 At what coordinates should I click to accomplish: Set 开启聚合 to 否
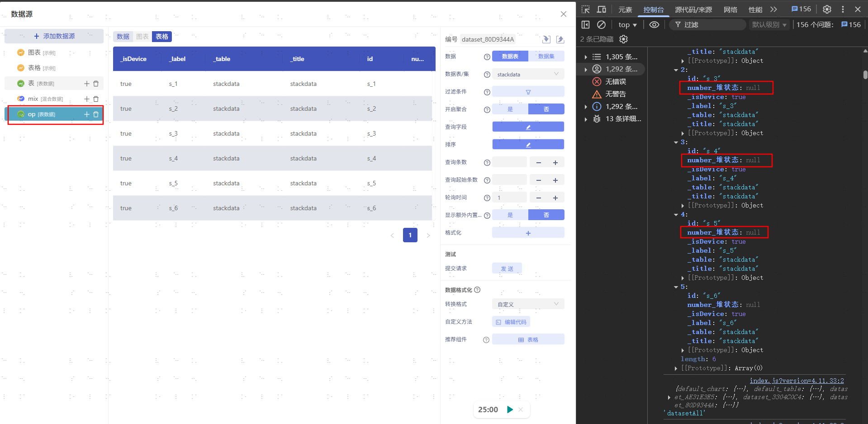click(x=546, y=109)
